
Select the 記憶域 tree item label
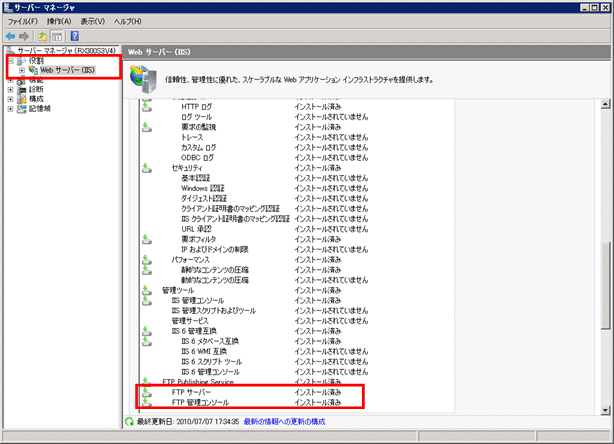[x=40, y=108]
